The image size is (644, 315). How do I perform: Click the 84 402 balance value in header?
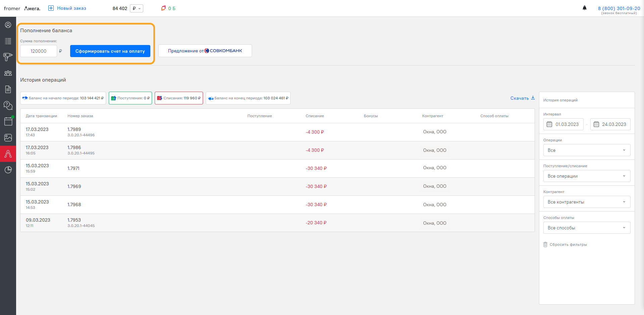pos(120,8)
